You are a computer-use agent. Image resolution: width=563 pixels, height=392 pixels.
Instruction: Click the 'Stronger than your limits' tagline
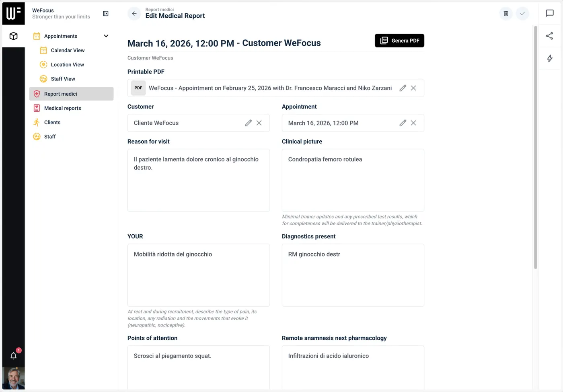pos(61,17)
